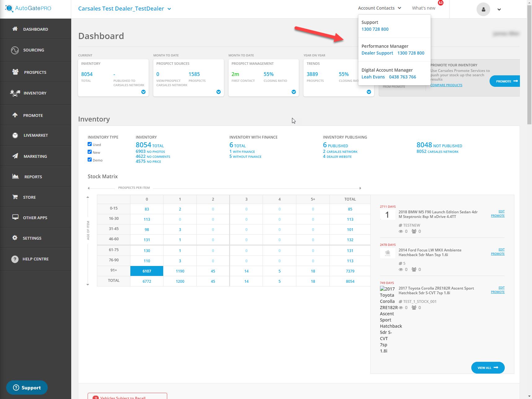The image size is (532, 399).
Task: Open the Compare Products link
Action: pyautogui.click(x=446, y=85)
